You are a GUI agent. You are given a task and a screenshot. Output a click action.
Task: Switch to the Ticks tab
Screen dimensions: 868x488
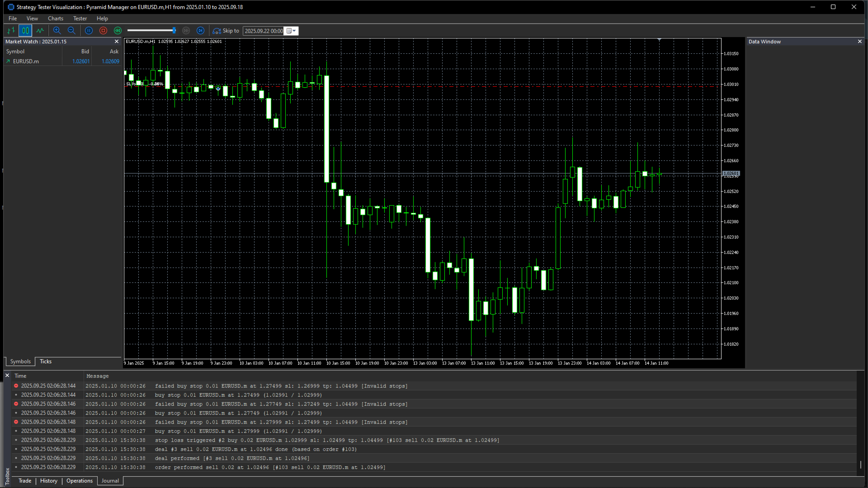[x=46, y=361]
